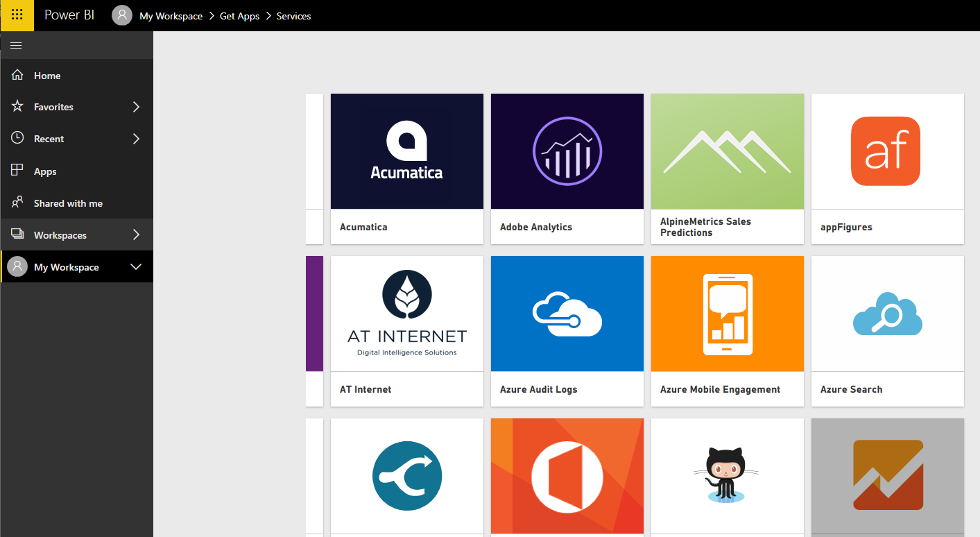Select the GitHub Octocat logo tile
This screenshot has width=980, height=537.
pyautogui.click(x=728, y=476)
